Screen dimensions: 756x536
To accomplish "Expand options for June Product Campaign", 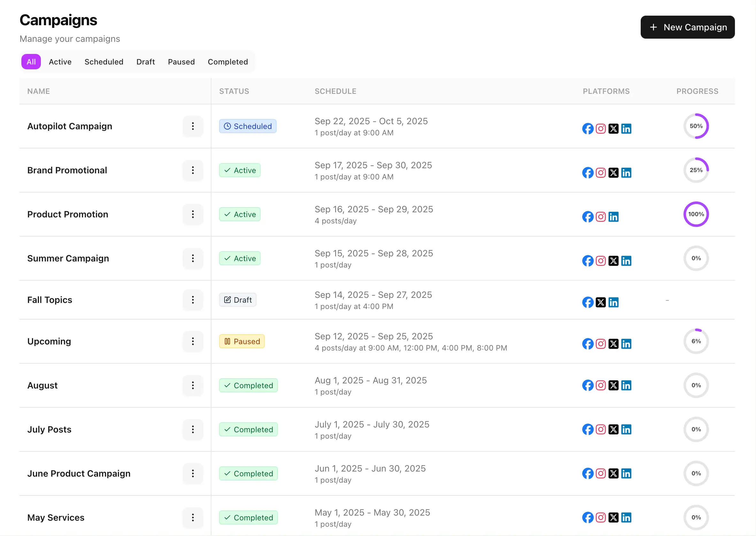I will click(193, 474).
